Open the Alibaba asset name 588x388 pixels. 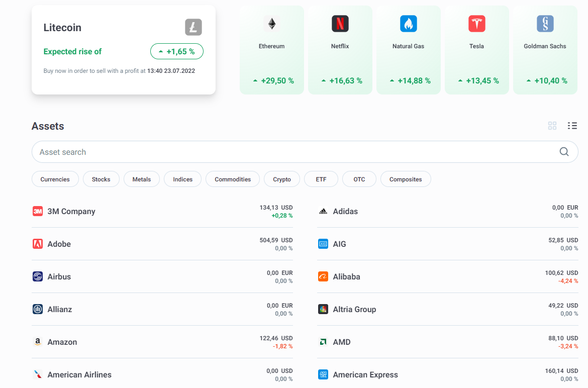point(346,276)
